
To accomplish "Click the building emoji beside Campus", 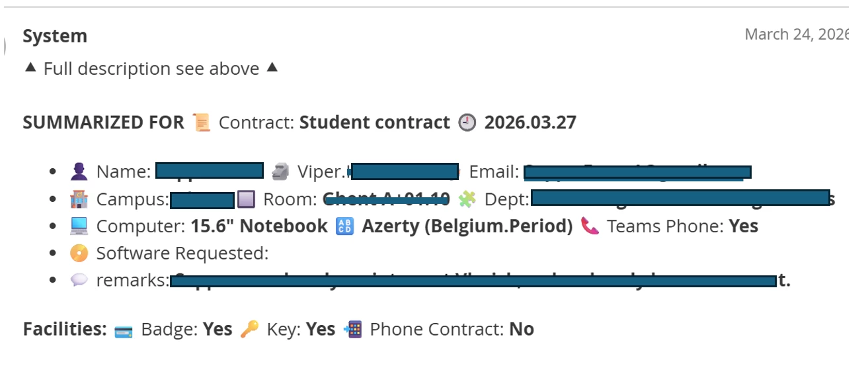I will [79, 199].
